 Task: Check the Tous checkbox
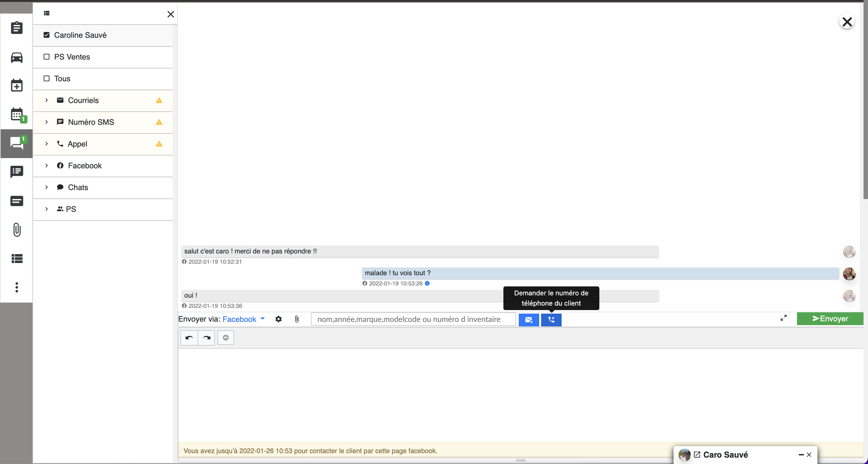tap(46, 78)
